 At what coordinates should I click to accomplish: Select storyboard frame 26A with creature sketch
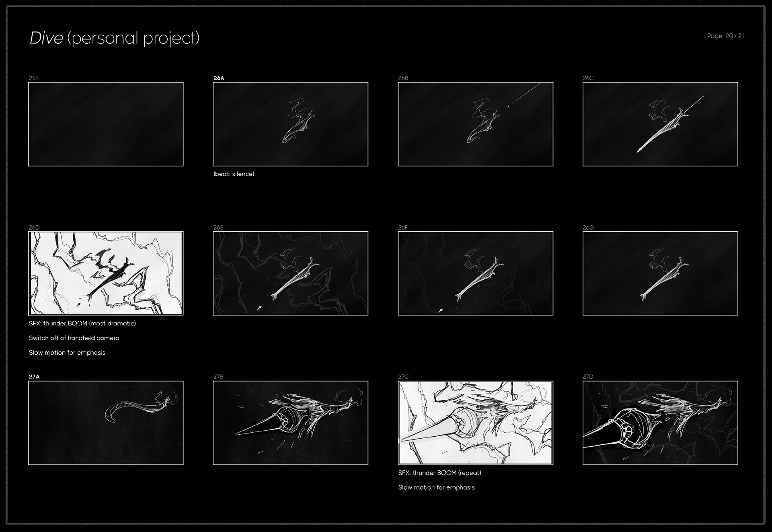pos(290,124)
